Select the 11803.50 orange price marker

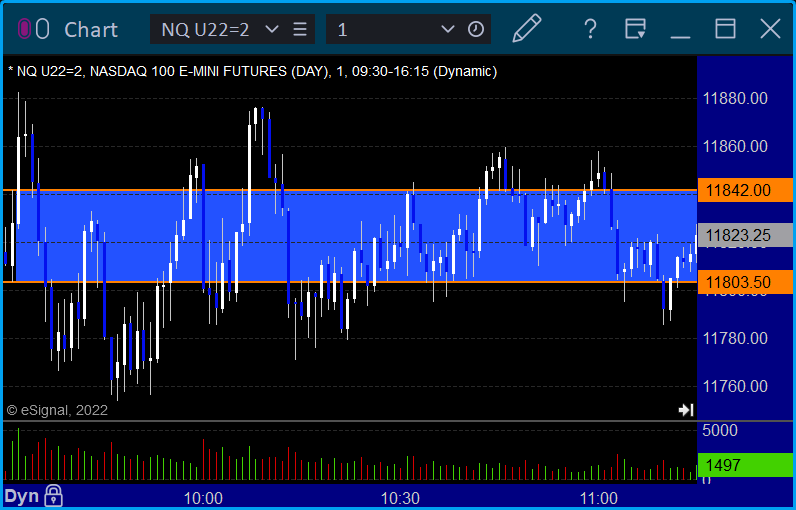coord(745,282)
